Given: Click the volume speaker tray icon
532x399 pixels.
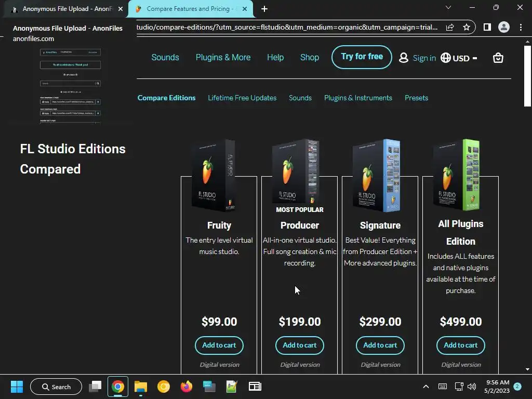Looking at the screenshot, I should (472, 387).
